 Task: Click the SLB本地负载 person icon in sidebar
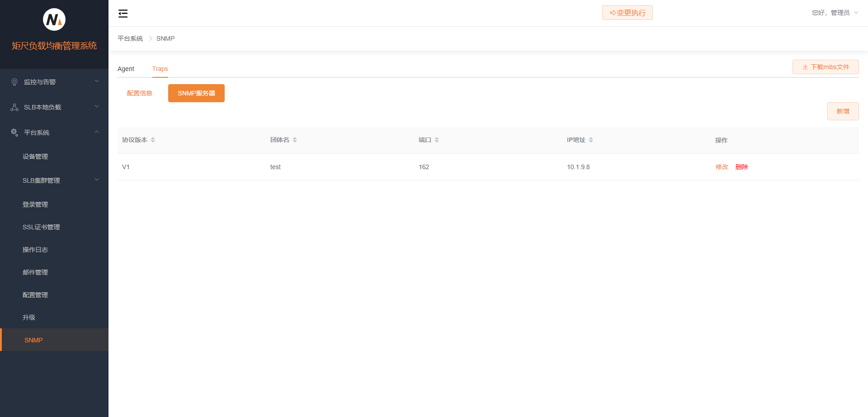click(x=14, y=107)
